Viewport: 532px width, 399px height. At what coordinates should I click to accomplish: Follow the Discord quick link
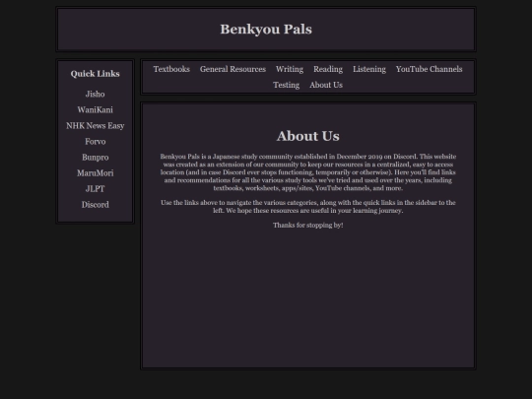click(x=95, y=205)
